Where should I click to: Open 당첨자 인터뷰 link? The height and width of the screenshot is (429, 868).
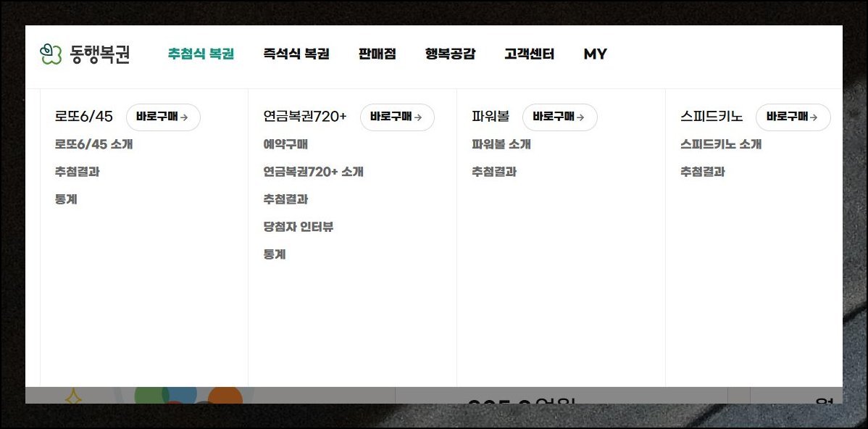pyautogui.click(x=299, y=227)
